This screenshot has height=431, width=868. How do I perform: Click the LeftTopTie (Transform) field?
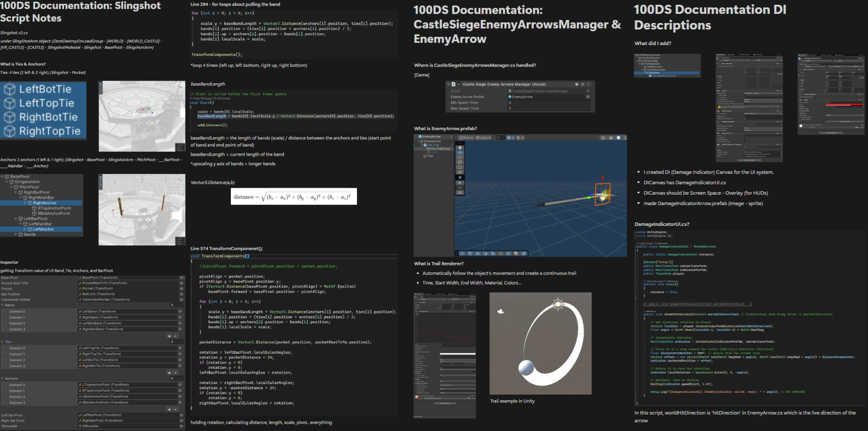coord(130,348)
